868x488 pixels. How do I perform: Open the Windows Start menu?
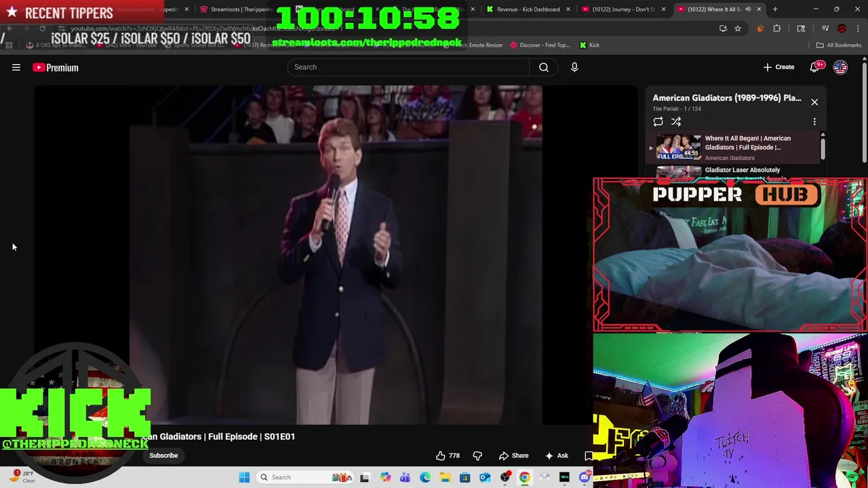coord(244,477)
